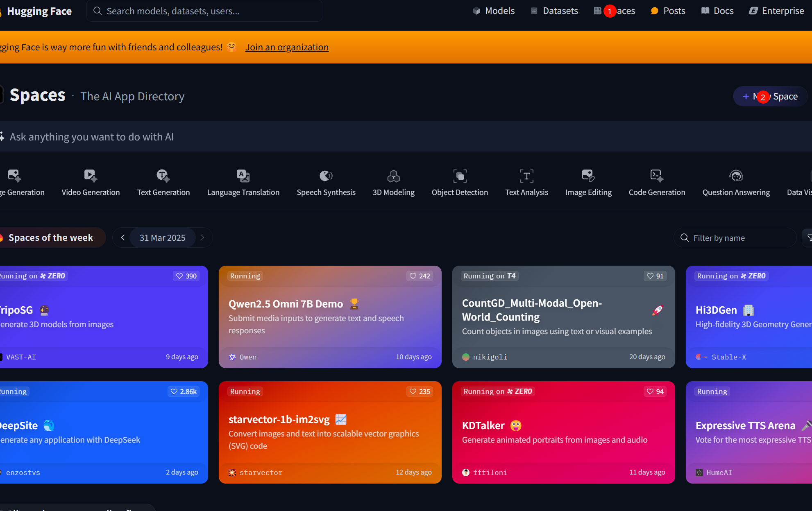Choose the Speech Synthesis icon
Viewport: 812px width, 511px height.
click(x=326, y=176)
